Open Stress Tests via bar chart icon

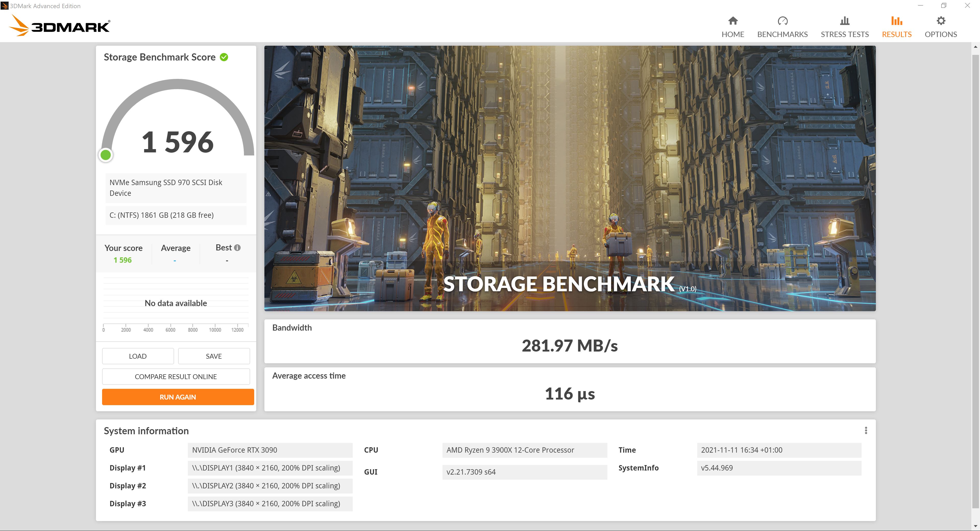(x=844, y=21)
